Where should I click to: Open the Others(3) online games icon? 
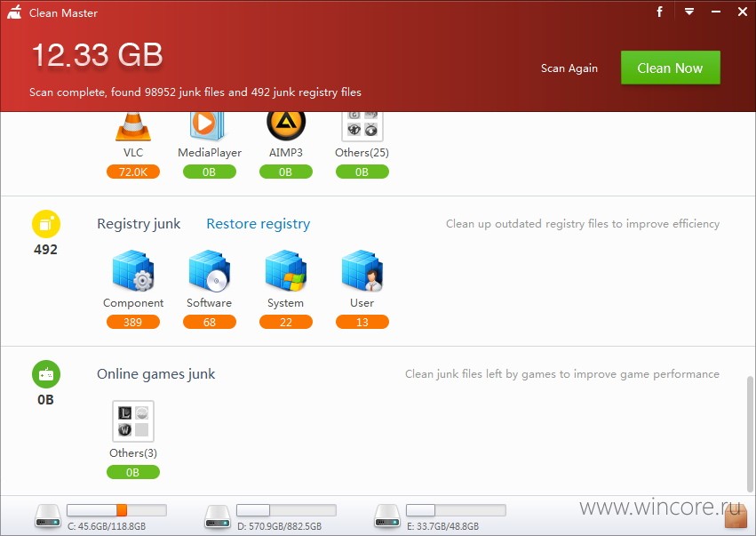(133, 421)
